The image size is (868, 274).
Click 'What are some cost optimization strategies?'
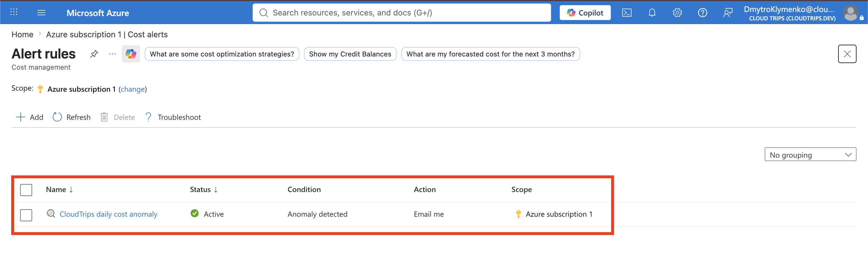click(x=222, y=54)
